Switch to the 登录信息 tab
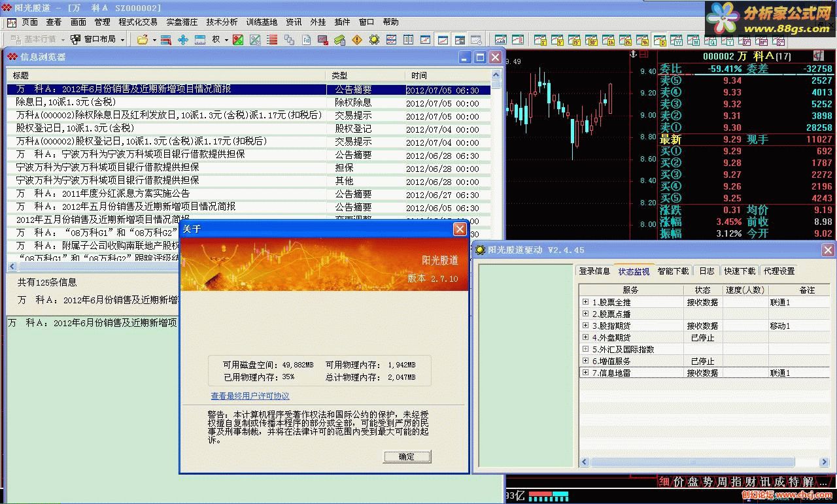The height and width of the screenshot is (504, 837). [594, 271]
